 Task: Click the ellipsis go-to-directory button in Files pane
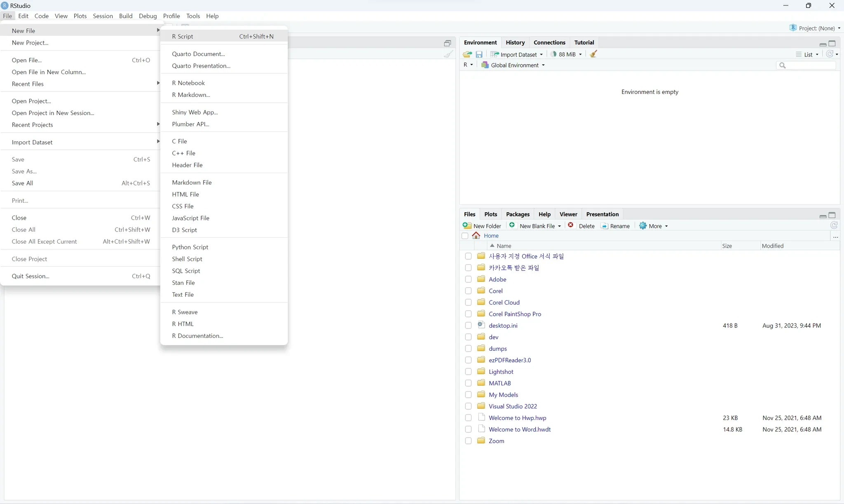[835, 237]
